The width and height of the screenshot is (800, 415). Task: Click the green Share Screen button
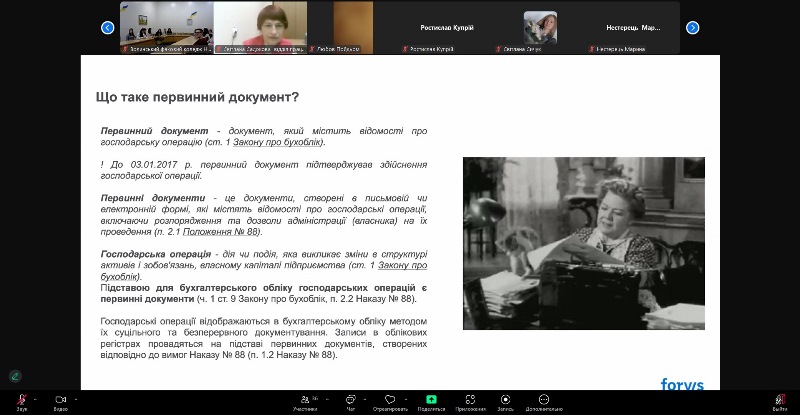[431, 401]
